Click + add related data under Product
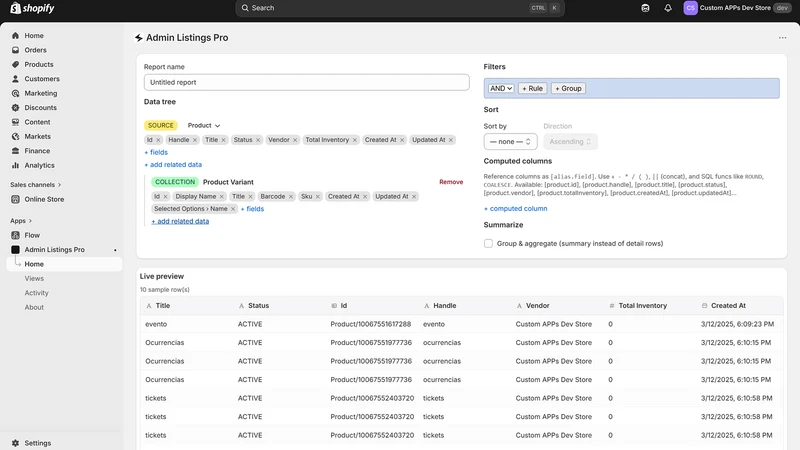 (x=173, y=165)
